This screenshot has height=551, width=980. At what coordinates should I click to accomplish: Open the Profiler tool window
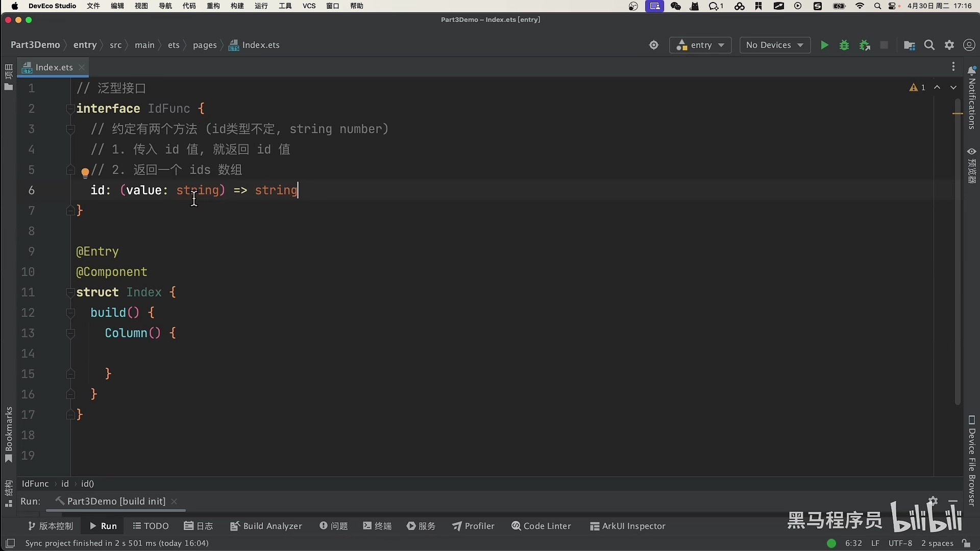tap(473, 526)
